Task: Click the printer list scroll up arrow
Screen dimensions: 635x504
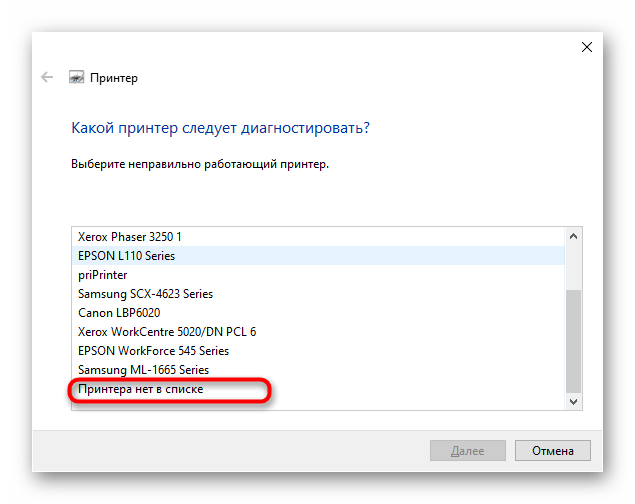Action: point(574,237)
